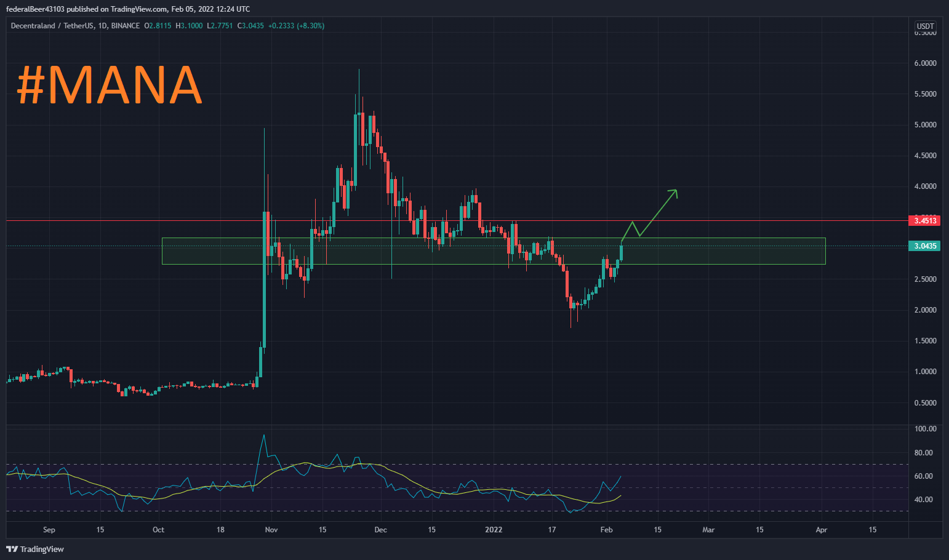The height and width of the screenshot is (560, 949).
Task: Select the #MANA text annotation
Action: tap(110, 85)
